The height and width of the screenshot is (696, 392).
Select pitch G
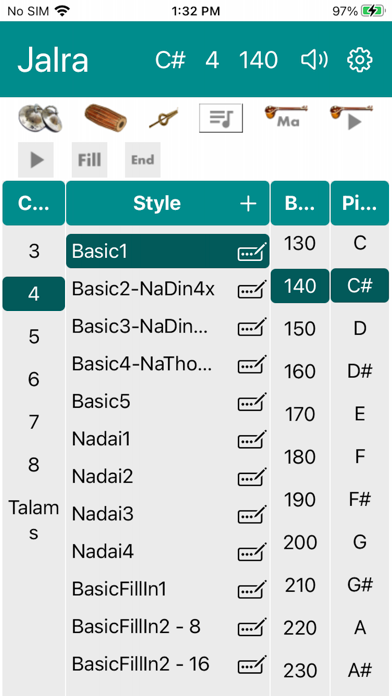click(360, 542)
